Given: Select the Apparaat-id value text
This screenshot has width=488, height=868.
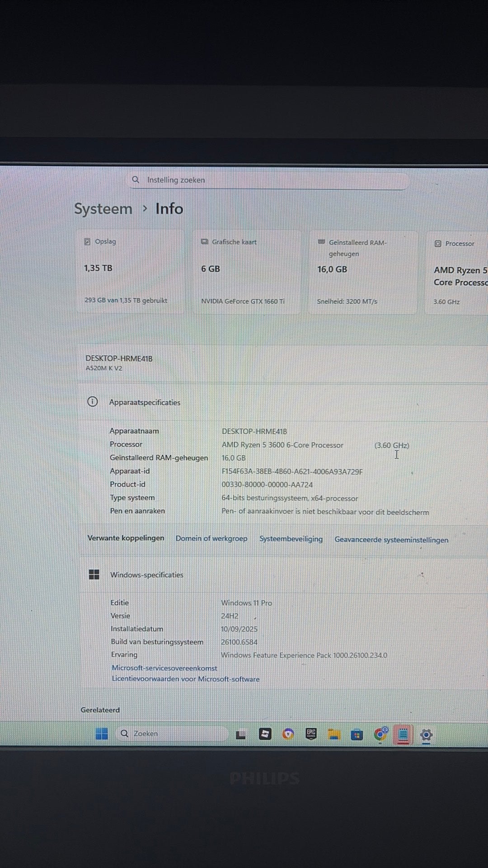Looking at the screenshot, I should coord(292,472).
